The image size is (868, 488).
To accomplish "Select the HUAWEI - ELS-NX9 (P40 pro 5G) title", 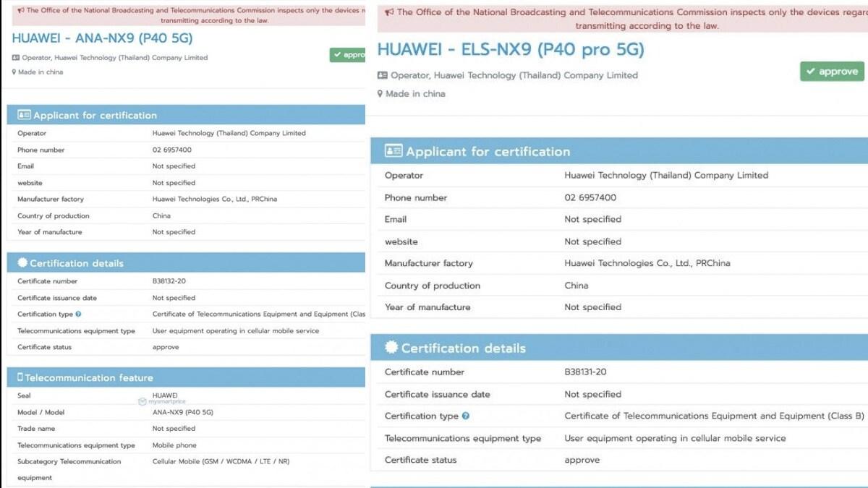I will pyautogui.click(x=511, y=49).
